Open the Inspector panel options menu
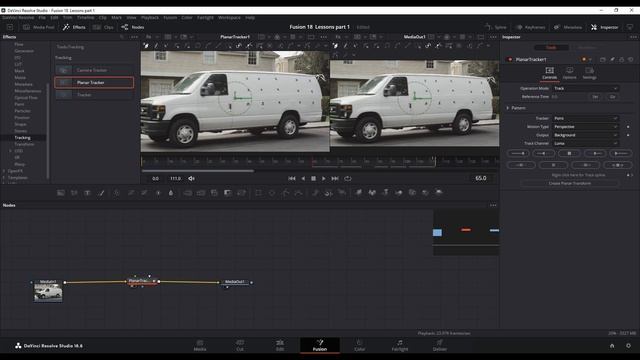 633,37
